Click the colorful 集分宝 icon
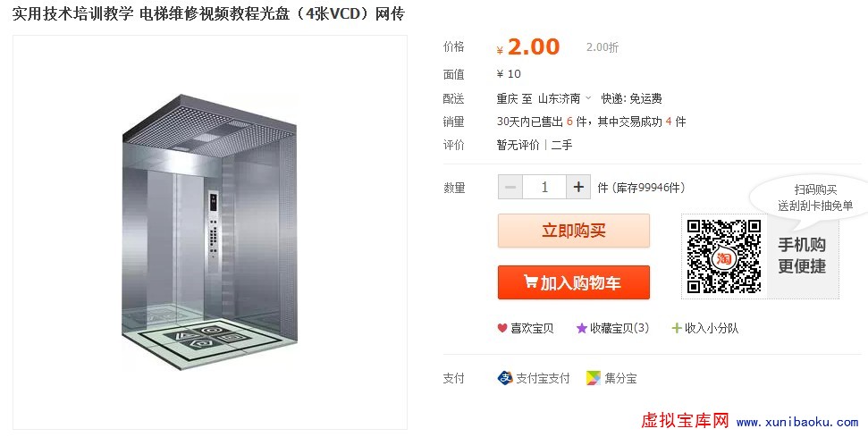Screen dimensions: 868x437 pos(594,378)
